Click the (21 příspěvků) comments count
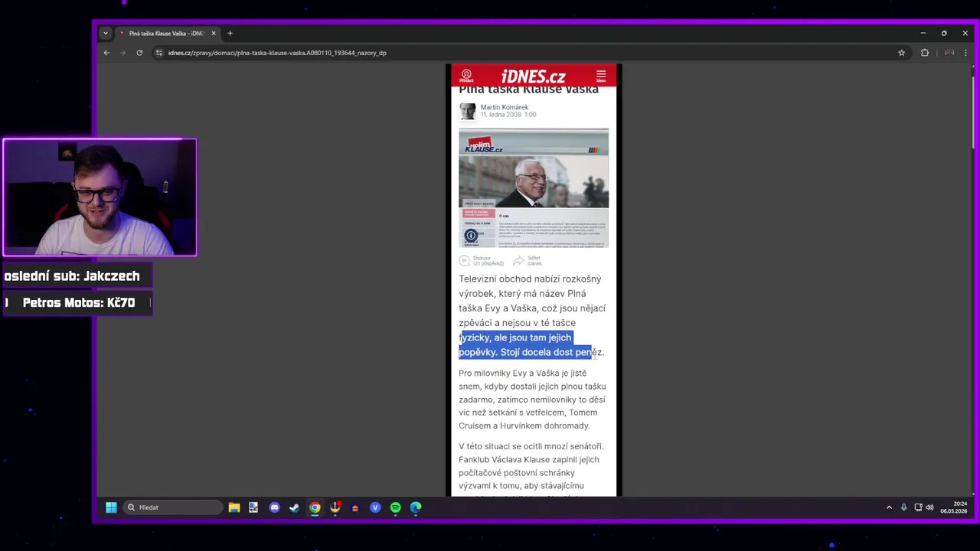980x551 pixels. (488, 264)
